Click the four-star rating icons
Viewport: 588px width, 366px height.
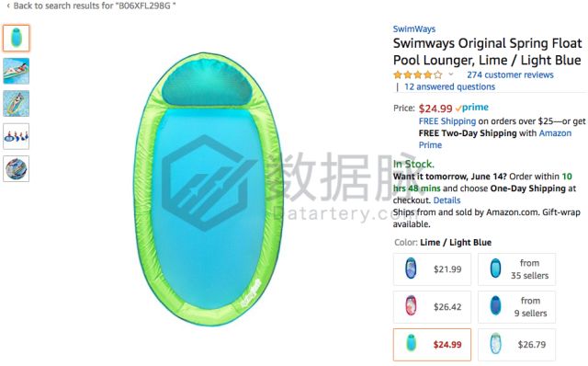click(418, 74)
